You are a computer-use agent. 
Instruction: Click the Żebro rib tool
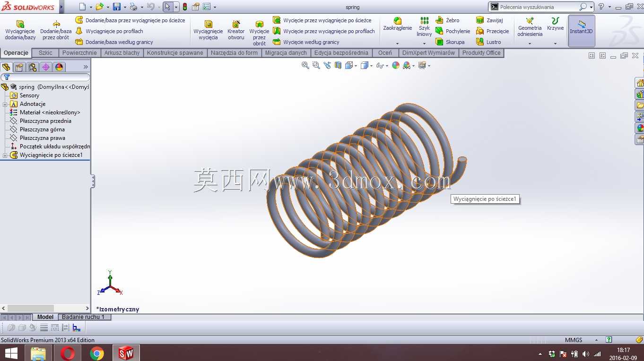coord(447,20)
